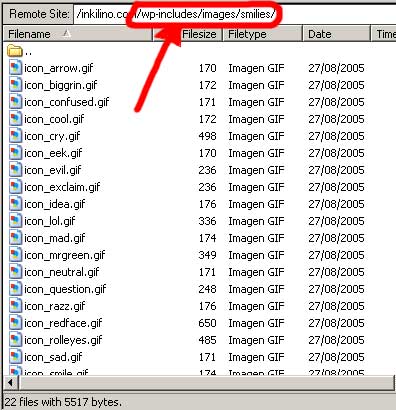
Task: Click the Remote Site label
Action: click(39, 14)
